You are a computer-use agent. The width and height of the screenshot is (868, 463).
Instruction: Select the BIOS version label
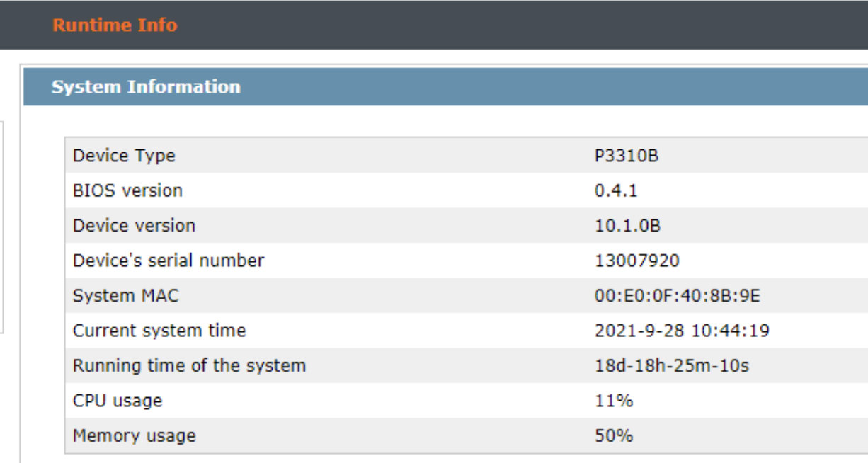(127, 190)
